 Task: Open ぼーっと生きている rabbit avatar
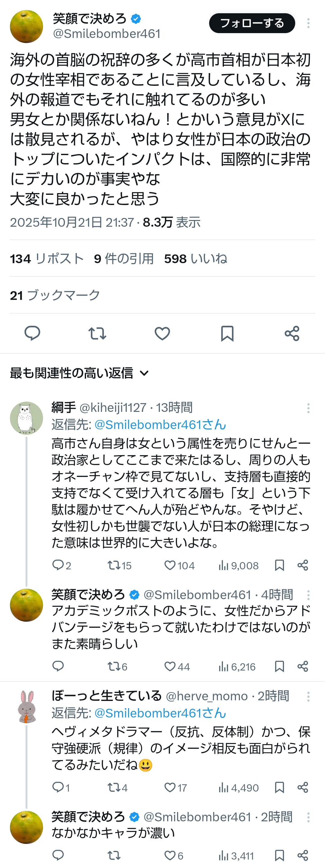(26, 706)
